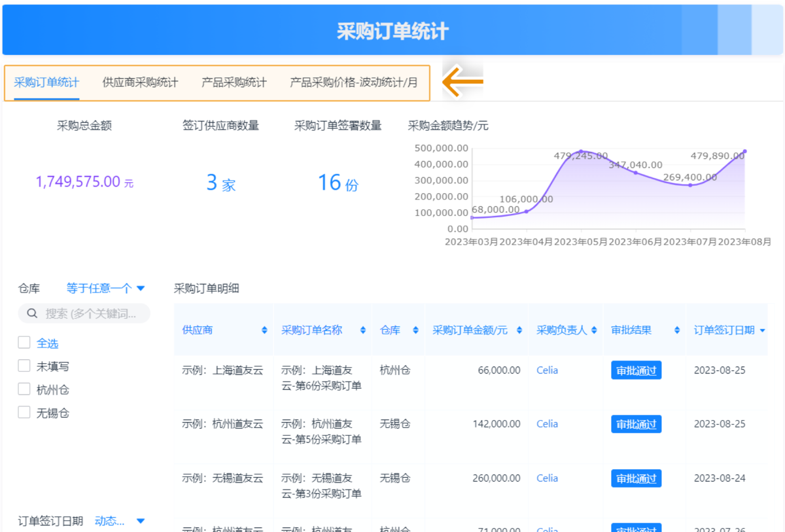Go to 产品采购价格-波动统计/月 tab
Image resolution: width=785 pixels, height=532 pixels.
[x=353, y=82]
